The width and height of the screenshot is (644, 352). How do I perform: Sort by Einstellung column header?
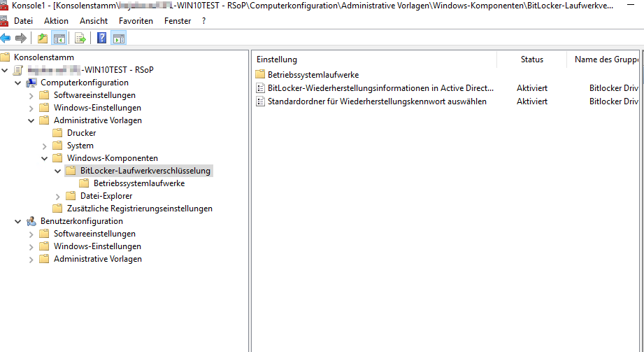(x=374, y=59)
